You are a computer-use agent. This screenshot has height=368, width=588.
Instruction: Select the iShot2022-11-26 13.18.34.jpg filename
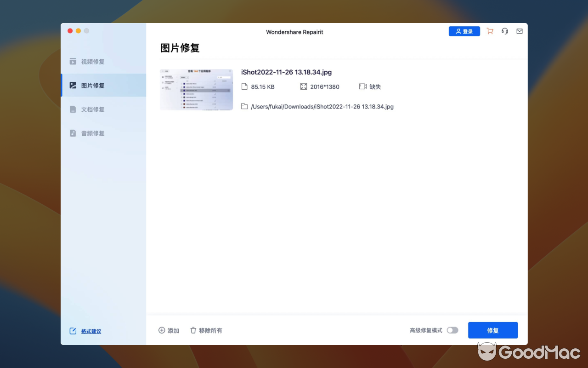click(x=286, y=72)
